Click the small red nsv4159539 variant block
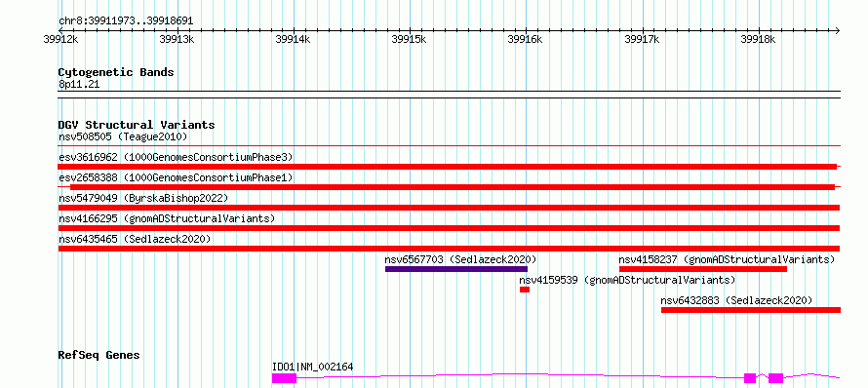 point(525,290)
